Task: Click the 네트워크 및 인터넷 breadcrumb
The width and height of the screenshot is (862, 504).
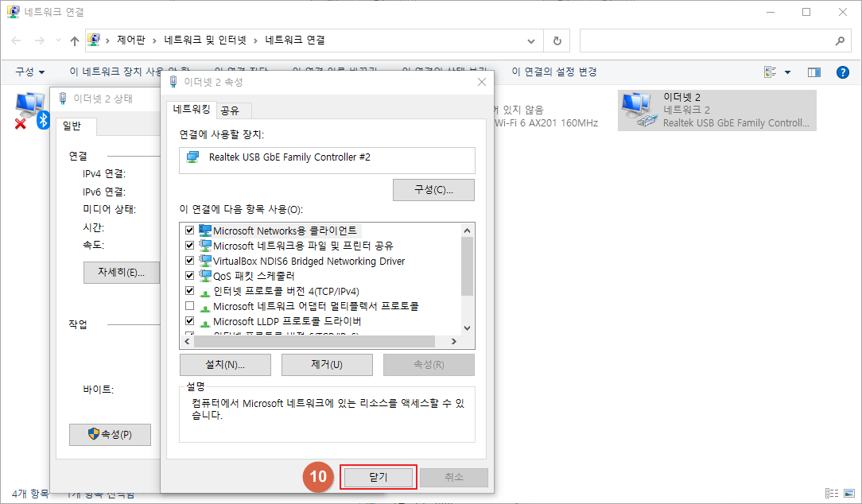Action: pos(205,40)
